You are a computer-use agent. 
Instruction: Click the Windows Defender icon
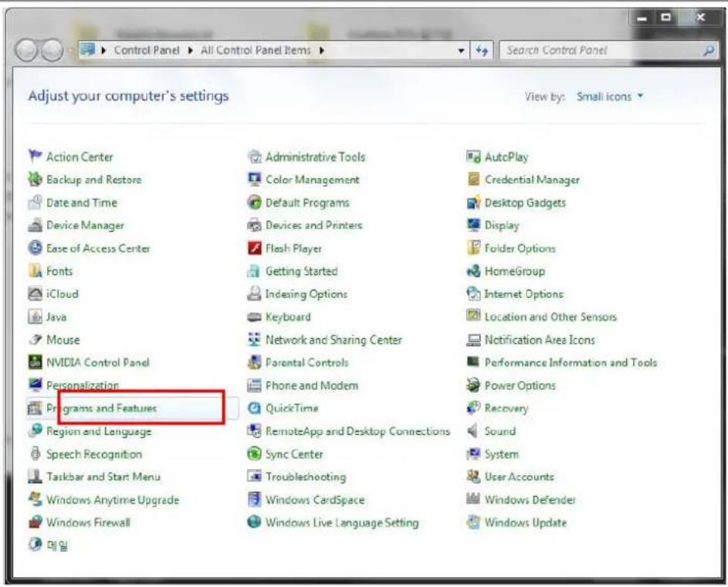point(472,499)
